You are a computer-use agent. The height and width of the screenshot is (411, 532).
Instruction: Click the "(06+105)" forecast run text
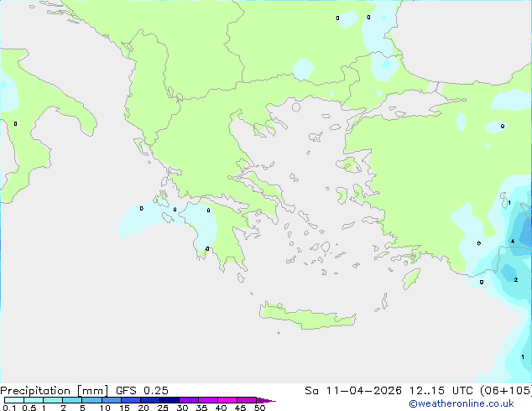tap(506, 390)
